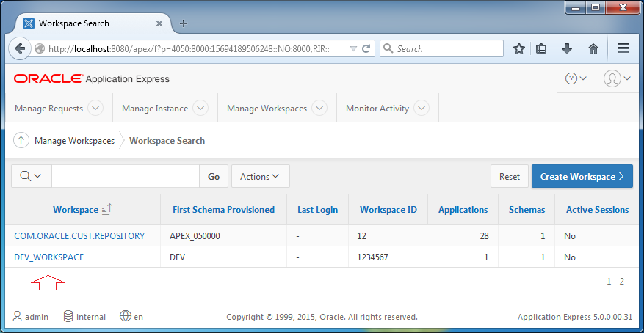The width and height of the screenshot is (644, 333).
Task: Open the Manage Requests menu
Action: (x=49, y=109)
